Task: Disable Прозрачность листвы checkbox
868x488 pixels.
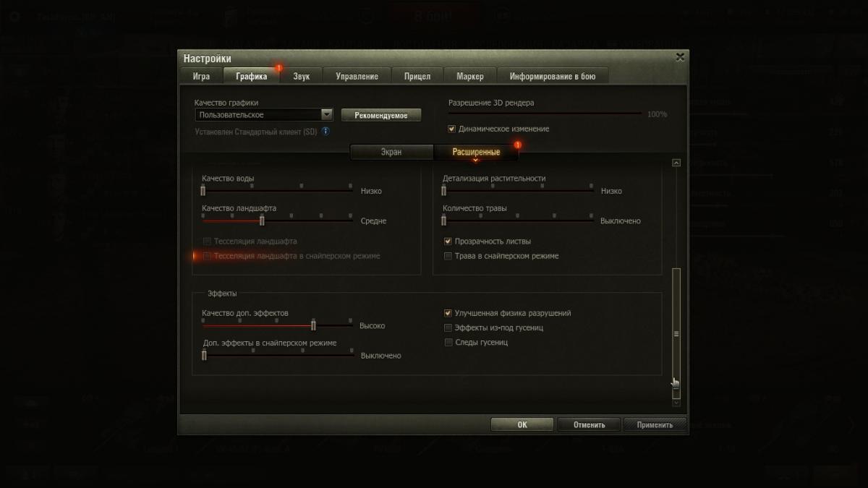Action: 448,241
